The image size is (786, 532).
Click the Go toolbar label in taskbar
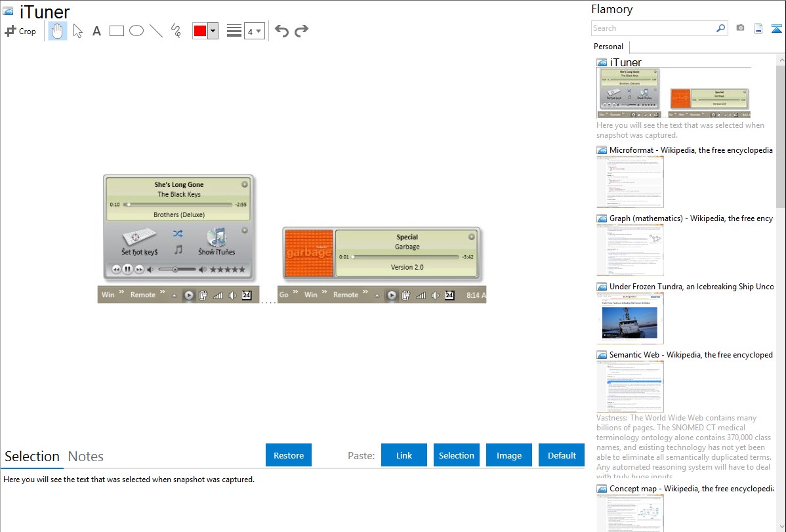pos(283,295)
